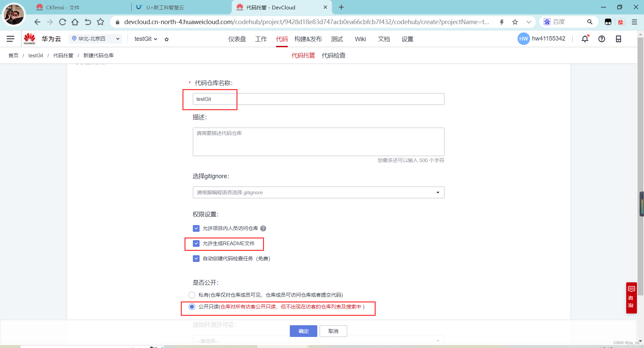Open the Wiki menu item
The image size is (644, 348).
pos(360,39)
